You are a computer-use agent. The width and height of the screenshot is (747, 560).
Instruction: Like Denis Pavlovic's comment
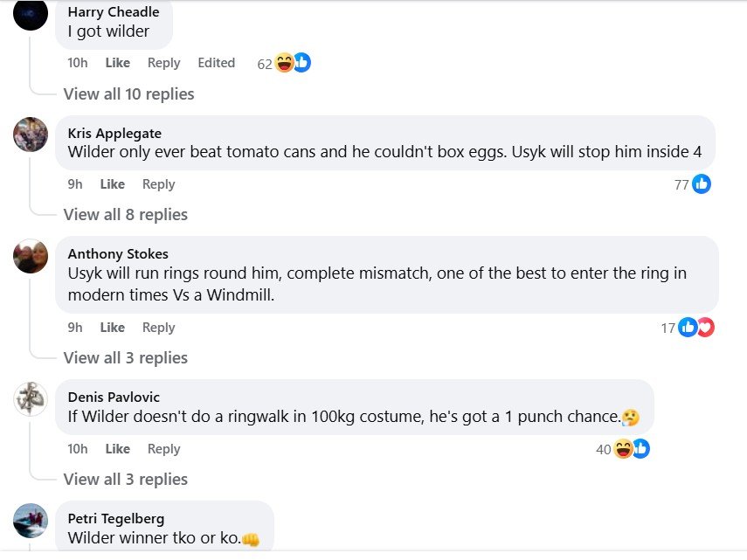click(x=117, y=449)
